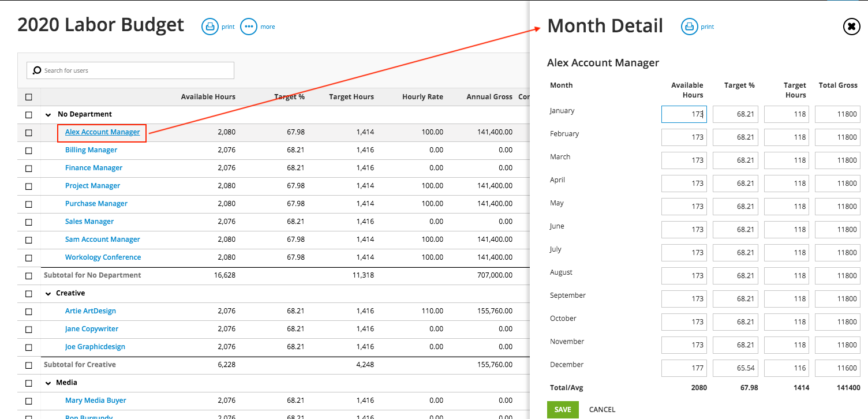Open Purchase Manager link

[96, 204]
